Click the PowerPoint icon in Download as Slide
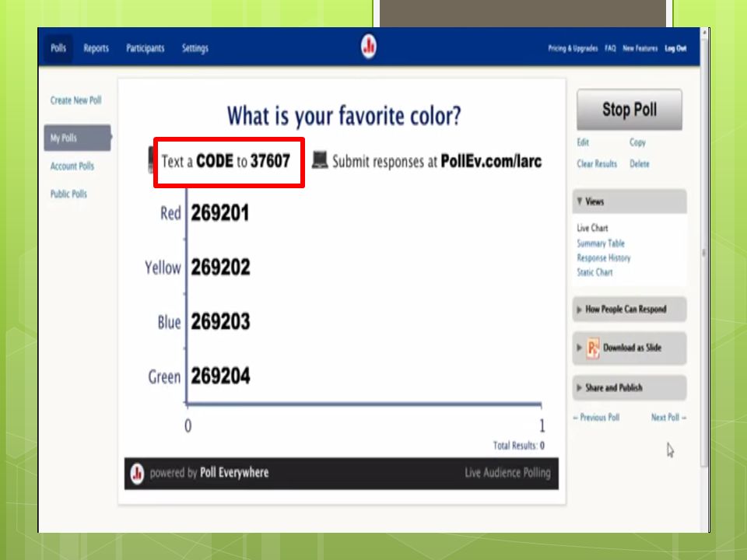The width and height of the screenshot is (747, 560). 593,348
